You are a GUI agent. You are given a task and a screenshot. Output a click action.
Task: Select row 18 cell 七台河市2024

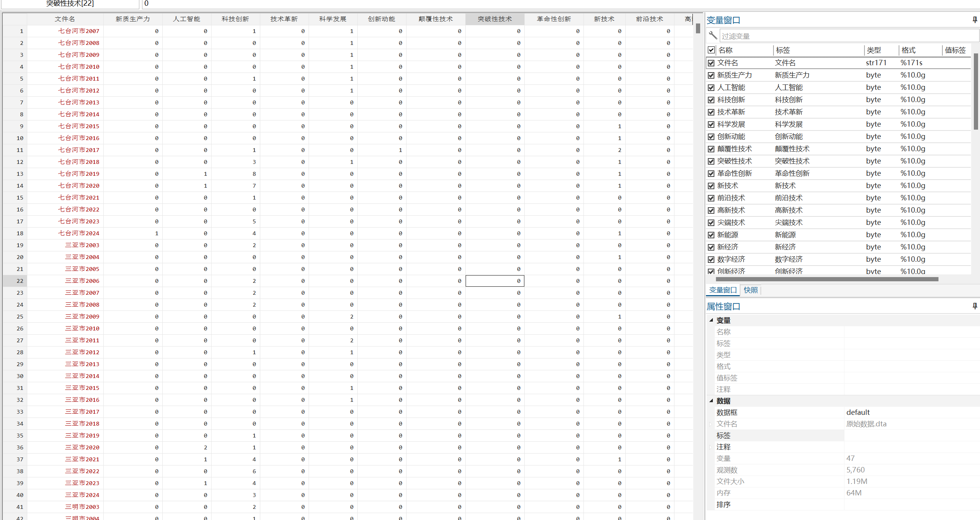[79, 233]
